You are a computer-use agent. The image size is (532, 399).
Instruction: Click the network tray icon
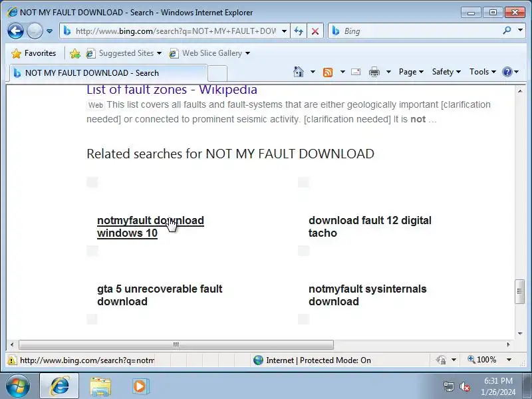coord(448,386)
